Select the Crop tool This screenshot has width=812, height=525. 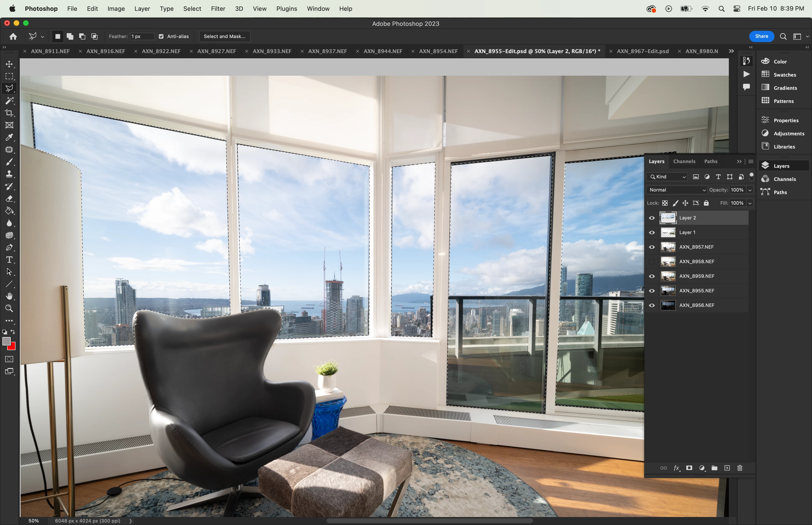pyautogui.click(x=9, y=113)
